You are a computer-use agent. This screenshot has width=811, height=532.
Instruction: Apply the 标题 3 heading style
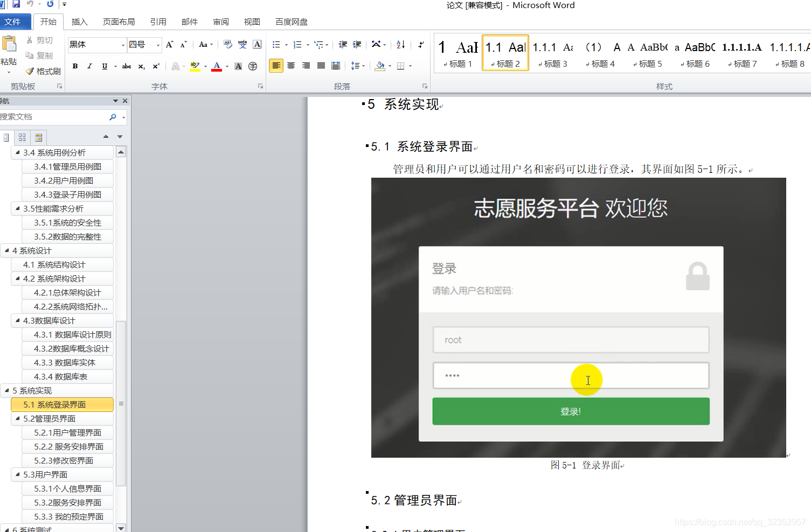pos(552,53)
